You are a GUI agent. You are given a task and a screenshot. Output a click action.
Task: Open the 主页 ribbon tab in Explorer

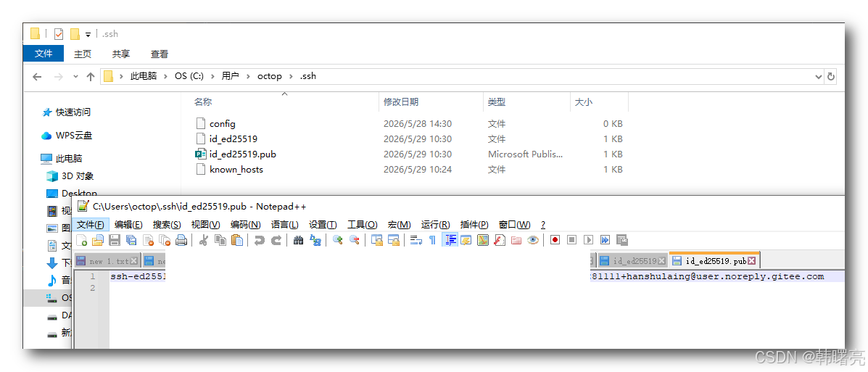coord(83,54)
